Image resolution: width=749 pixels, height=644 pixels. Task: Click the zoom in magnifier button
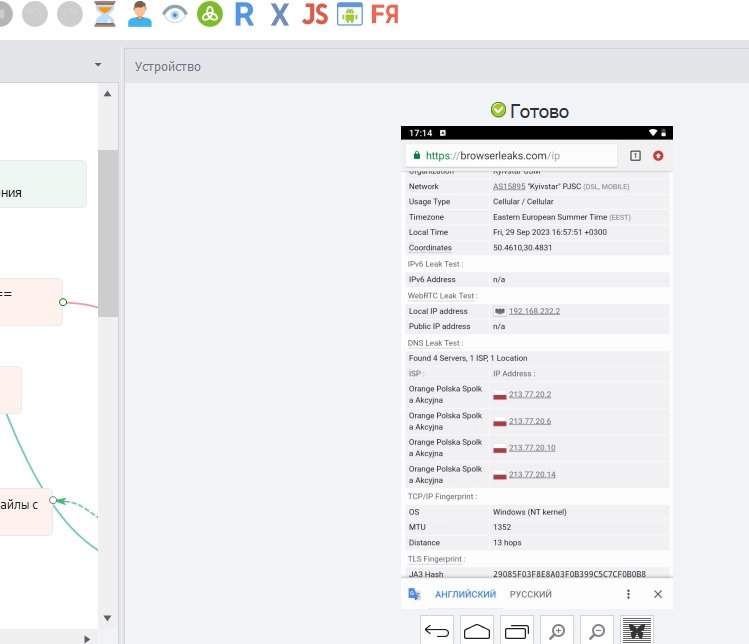pyautogui.click(x=557, y=631)
